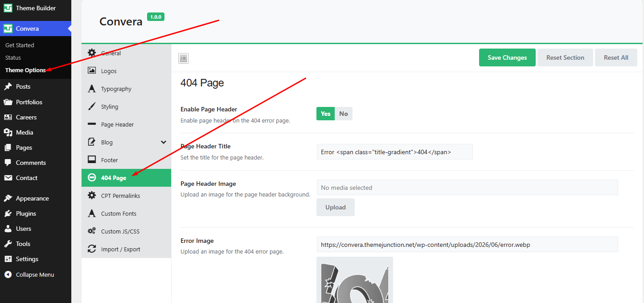Screen dimensions: 644x303
Task: Open the Import / Export options tab
Action: click(x=127, y=249)
